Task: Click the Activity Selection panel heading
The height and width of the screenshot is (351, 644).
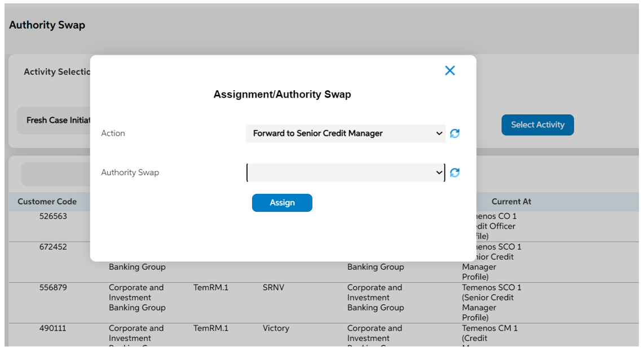Action: point(57,72)
